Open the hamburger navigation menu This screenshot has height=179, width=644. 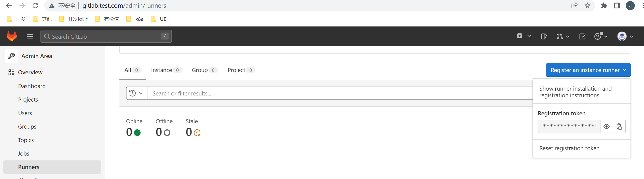coord(30,36)
